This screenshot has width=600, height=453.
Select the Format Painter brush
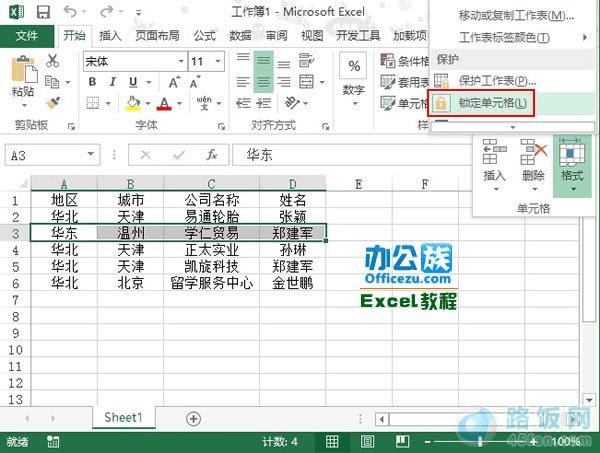click(x=53, y=103)
